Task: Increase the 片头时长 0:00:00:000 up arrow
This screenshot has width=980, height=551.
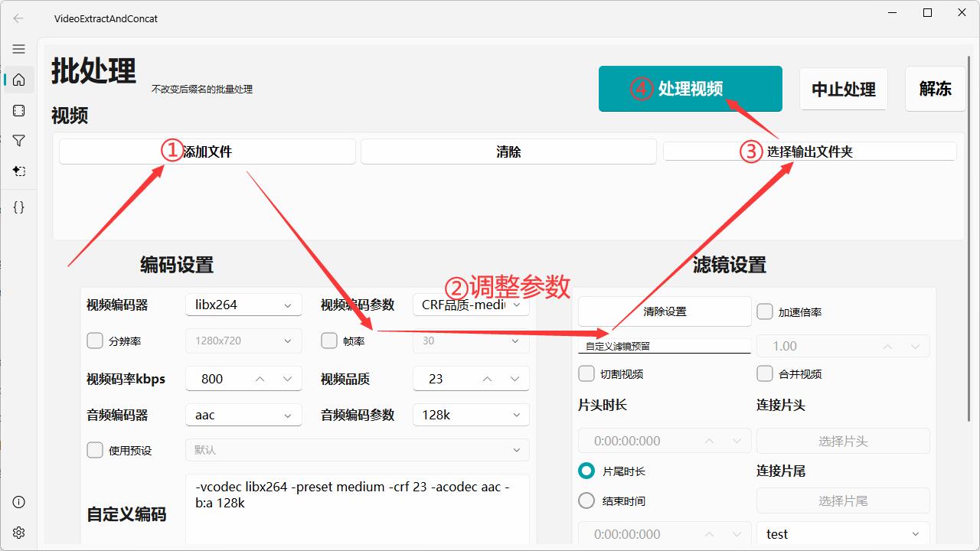Action: tap(710, 441)
